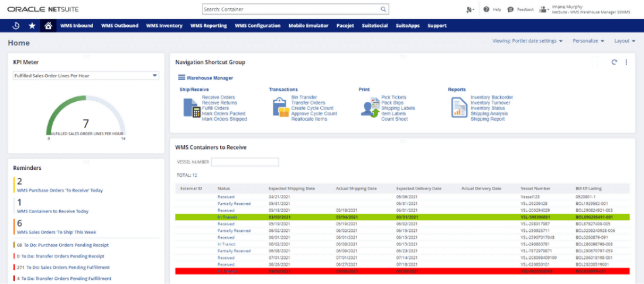Viewport: 644px width, 284px height.
Task: Expand Viewing: Portlet date settings dropdown
Action: click(527, 41)
